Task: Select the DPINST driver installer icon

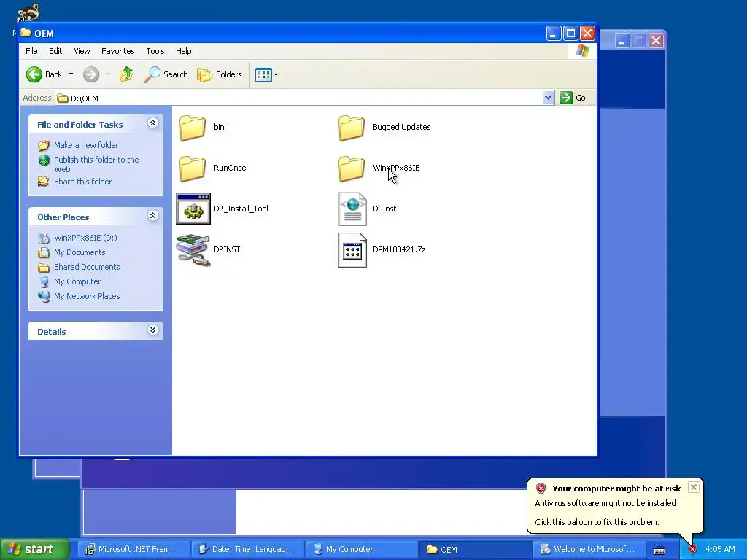Action: (193, 249)
